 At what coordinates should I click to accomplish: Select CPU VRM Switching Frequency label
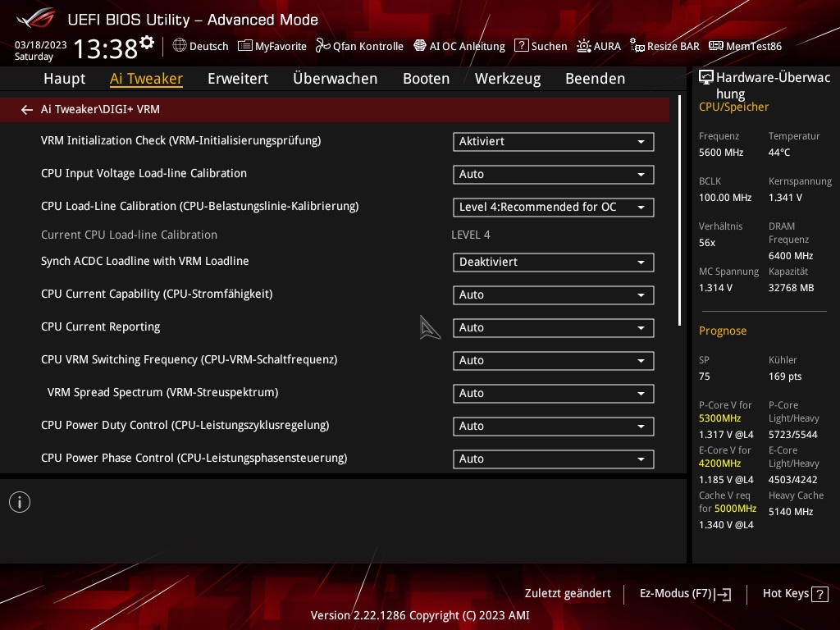tap(189, 359)
